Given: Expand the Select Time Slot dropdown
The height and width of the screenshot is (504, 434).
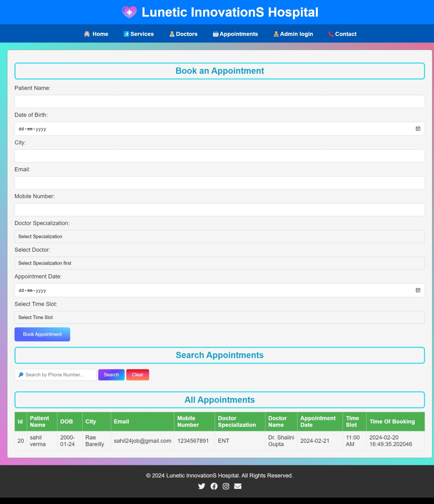Looking at the screenshot, I should pyautogui.click(x=220, y=317).
